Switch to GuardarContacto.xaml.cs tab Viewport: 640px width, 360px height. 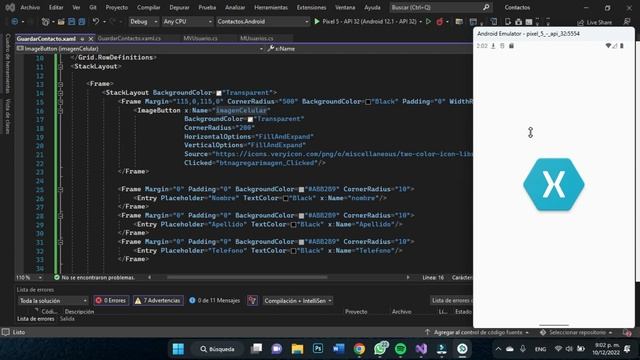129,38
